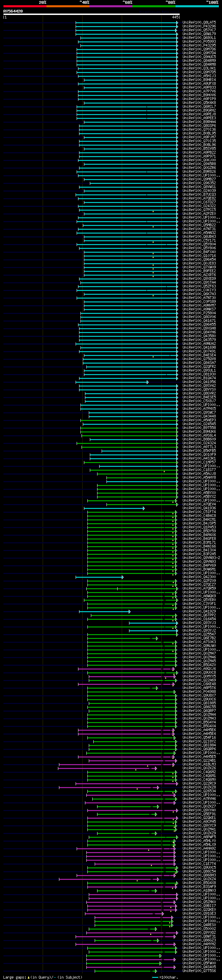Open hit UniRef100_A7P7V6

199,91
